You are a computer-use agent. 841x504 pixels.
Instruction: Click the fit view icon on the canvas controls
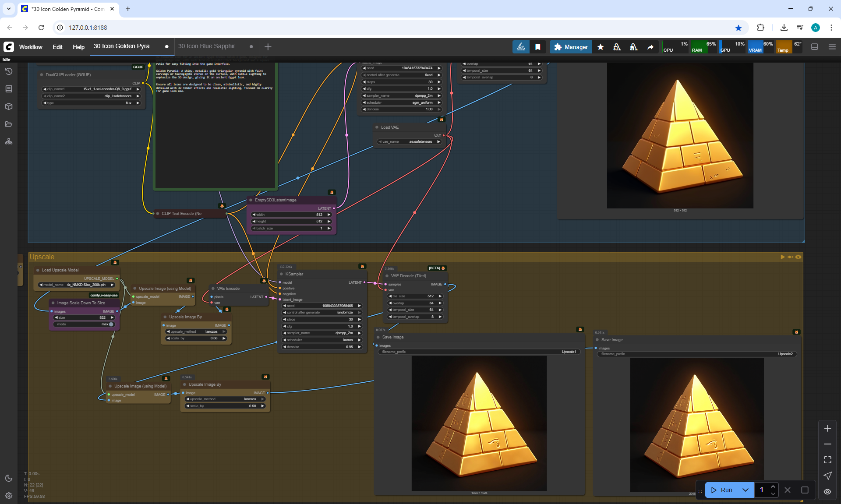pos(827,460)
